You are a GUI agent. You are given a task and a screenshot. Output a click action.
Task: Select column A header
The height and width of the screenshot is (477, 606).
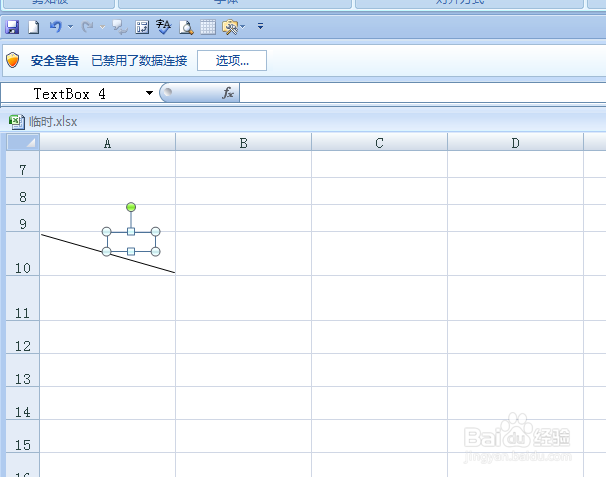coord(107,142)
